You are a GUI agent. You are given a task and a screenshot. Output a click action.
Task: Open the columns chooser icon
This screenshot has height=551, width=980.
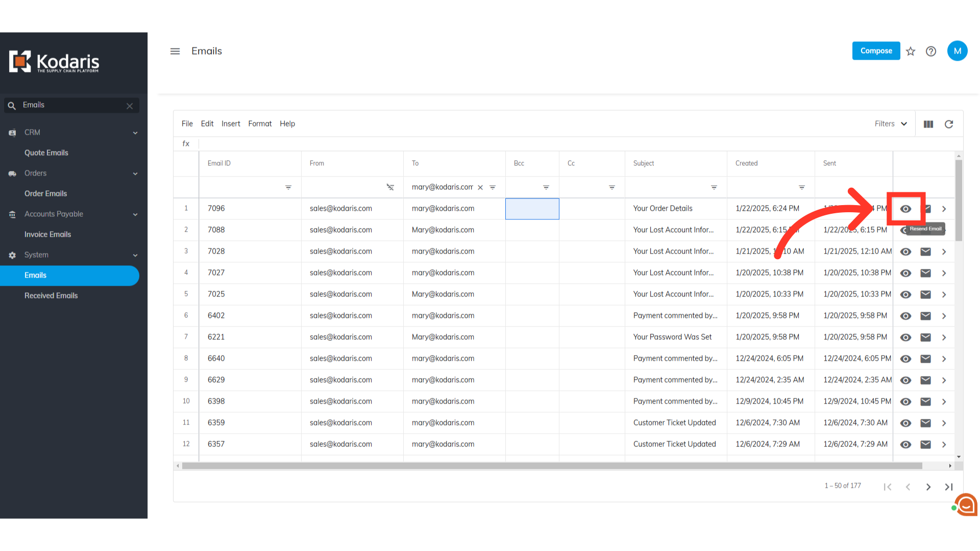[928, 124]
